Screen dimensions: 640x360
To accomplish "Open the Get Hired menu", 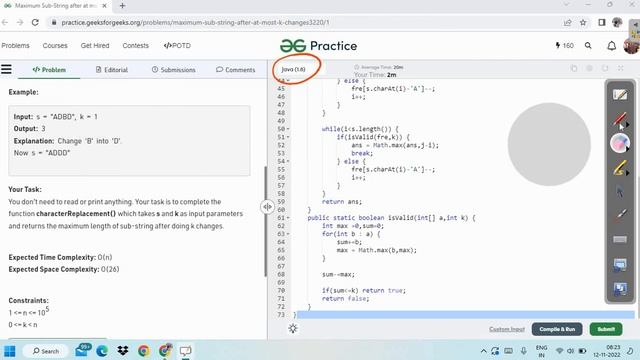I will coord(95,46).
